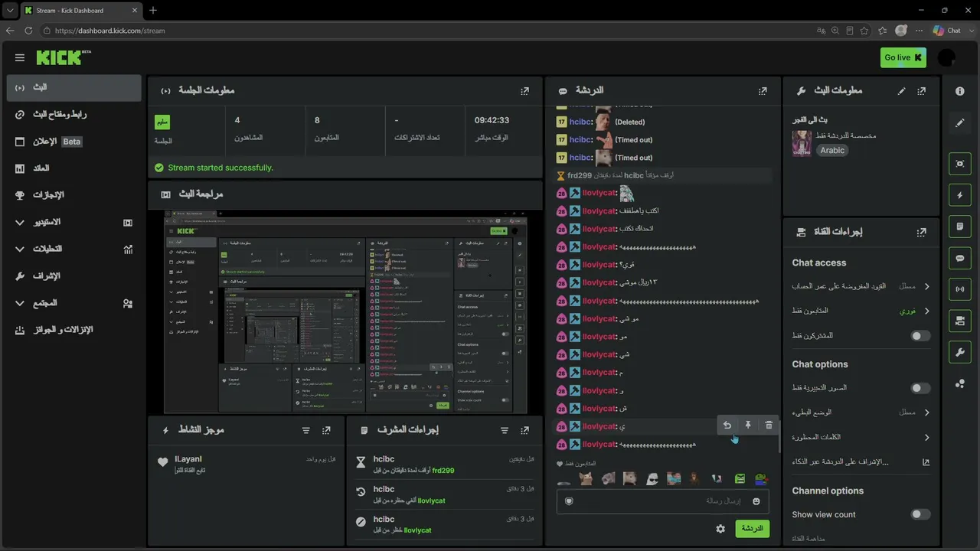The image size is (980, 551).
Task: Click in the إرسال رسالة message field
Action: (x=663, y=501)
